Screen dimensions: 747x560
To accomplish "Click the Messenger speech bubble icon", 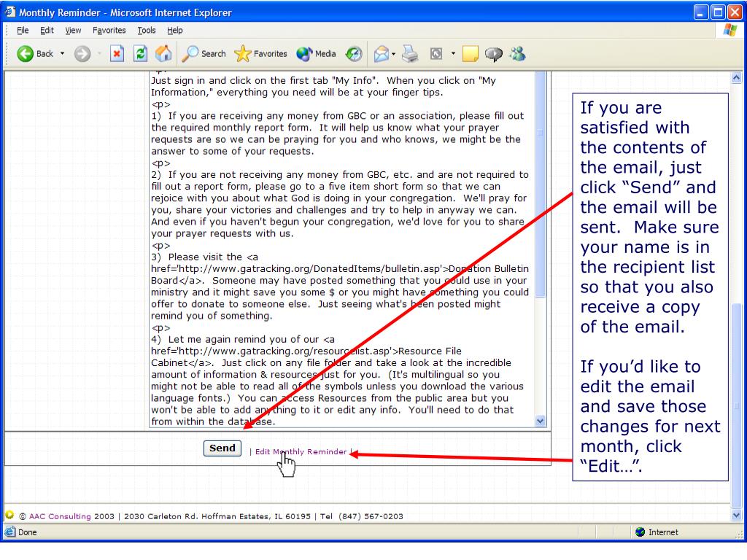I will (494, 54).
